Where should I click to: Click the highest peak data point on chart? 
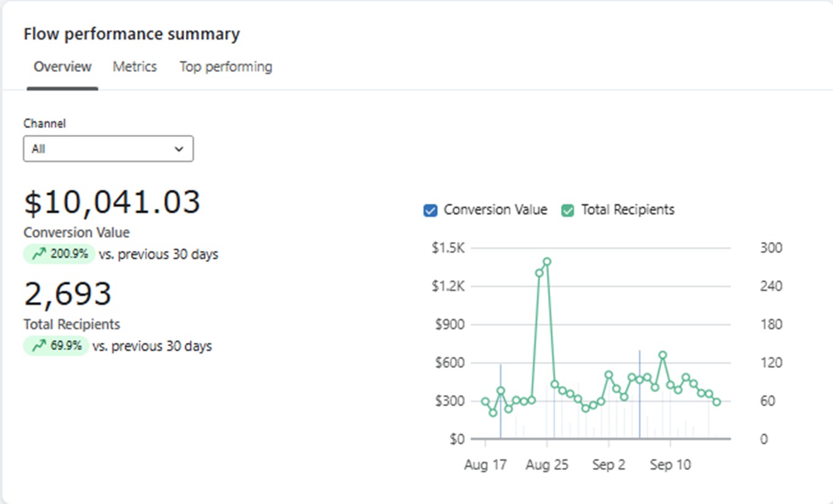click(547, 262)
